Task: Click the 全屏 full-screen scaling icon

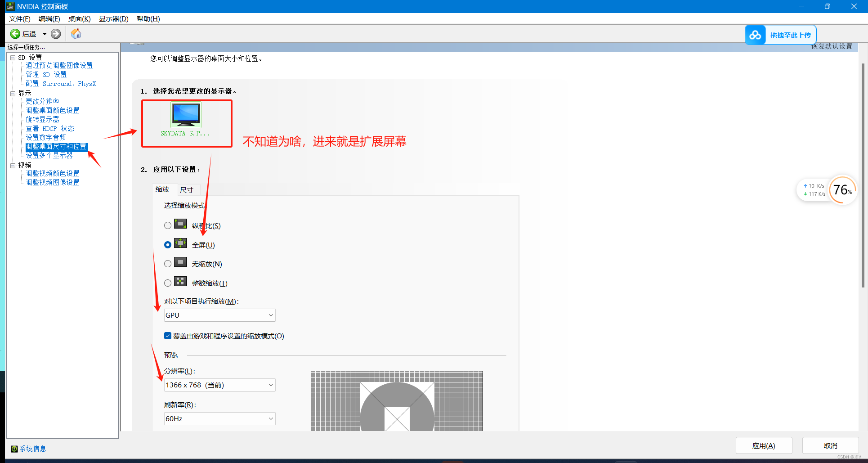Action: [x=180, y=243]
